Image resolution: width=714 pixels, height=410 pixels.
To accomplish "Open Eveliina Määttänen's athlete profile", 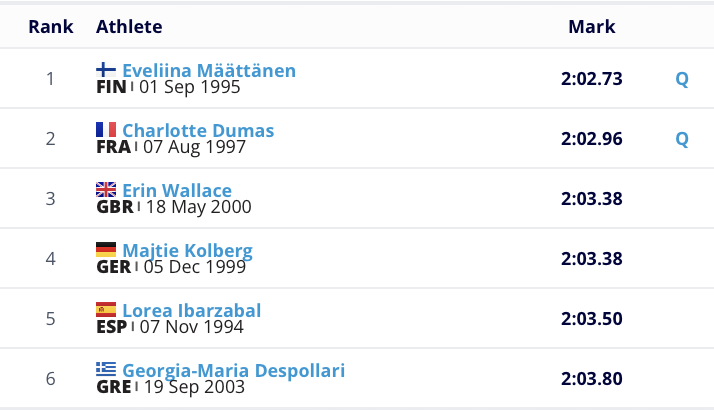I will coord(208,71).
